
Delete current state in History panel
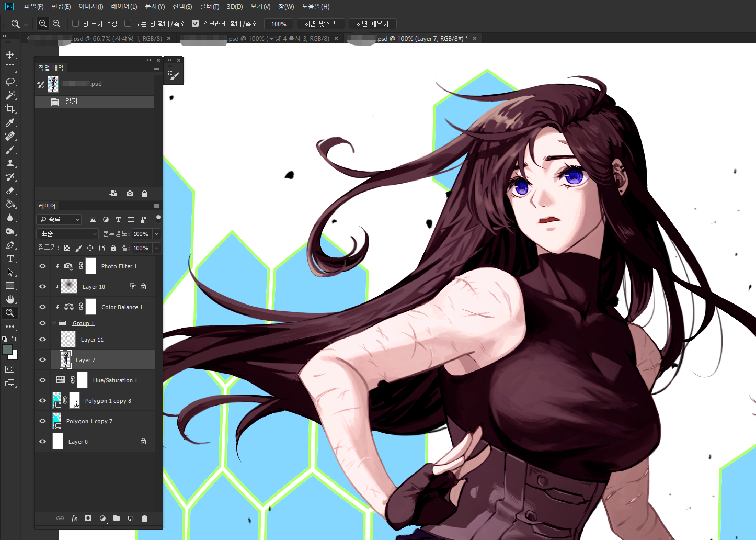145,193
